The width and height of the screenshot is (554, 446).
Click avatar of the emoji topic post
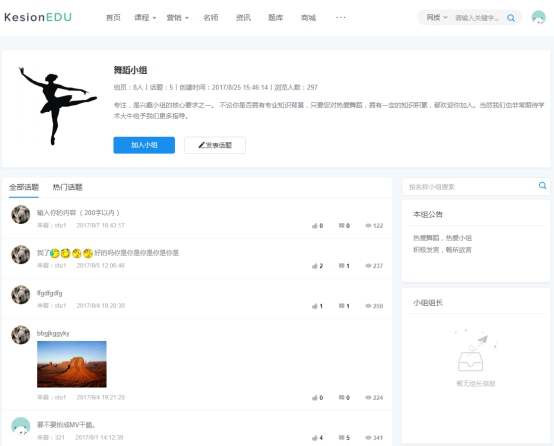pyautogui.click(x=20, y=254)
